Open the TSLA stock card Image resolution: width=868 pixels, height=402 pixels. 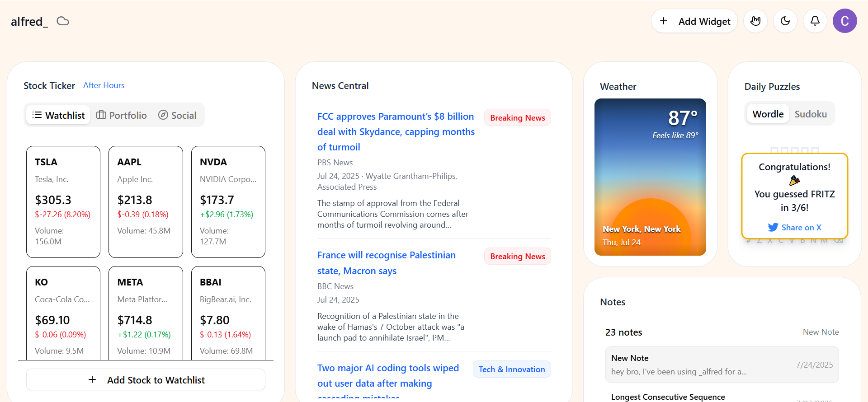(x=63, y=201)
